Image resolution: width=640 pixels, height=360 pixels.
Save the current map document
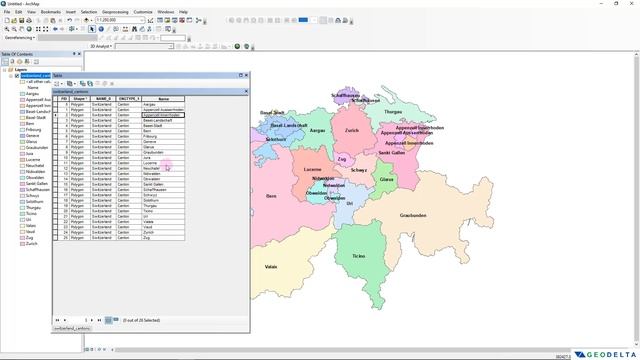22,20
